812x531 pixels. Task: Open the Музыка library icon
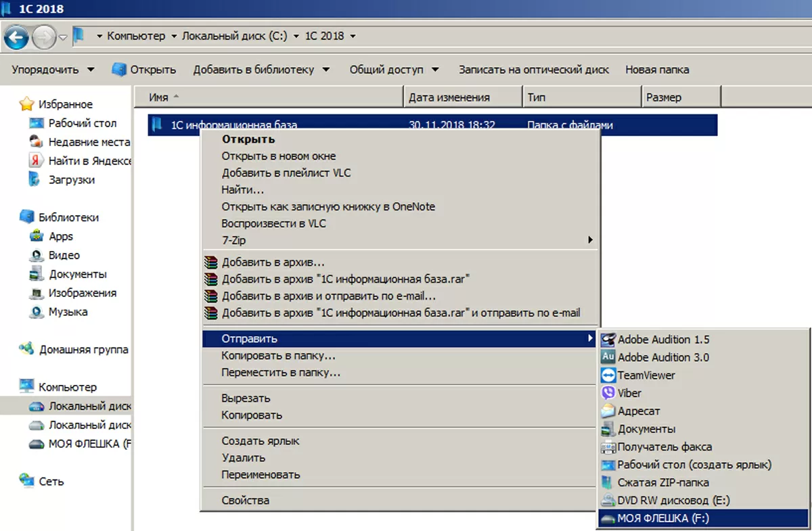pos(37,312)
